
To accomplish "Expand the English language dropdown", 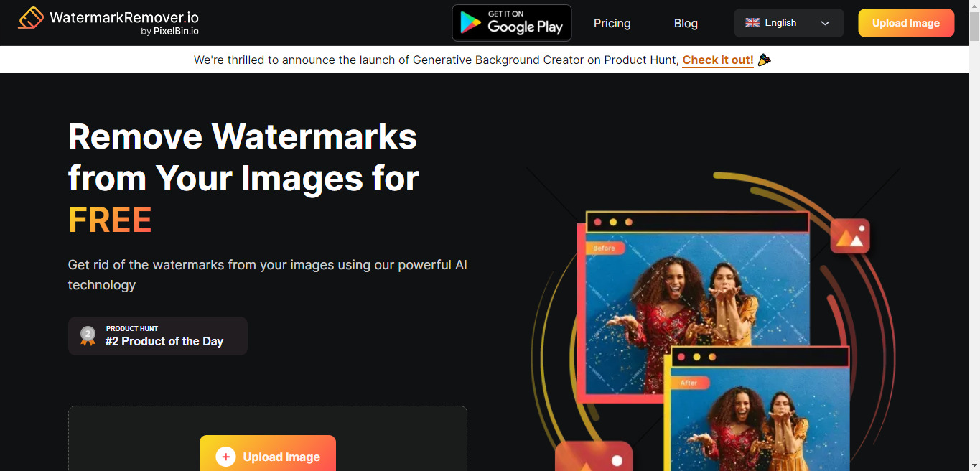I will tap(788, 23).
